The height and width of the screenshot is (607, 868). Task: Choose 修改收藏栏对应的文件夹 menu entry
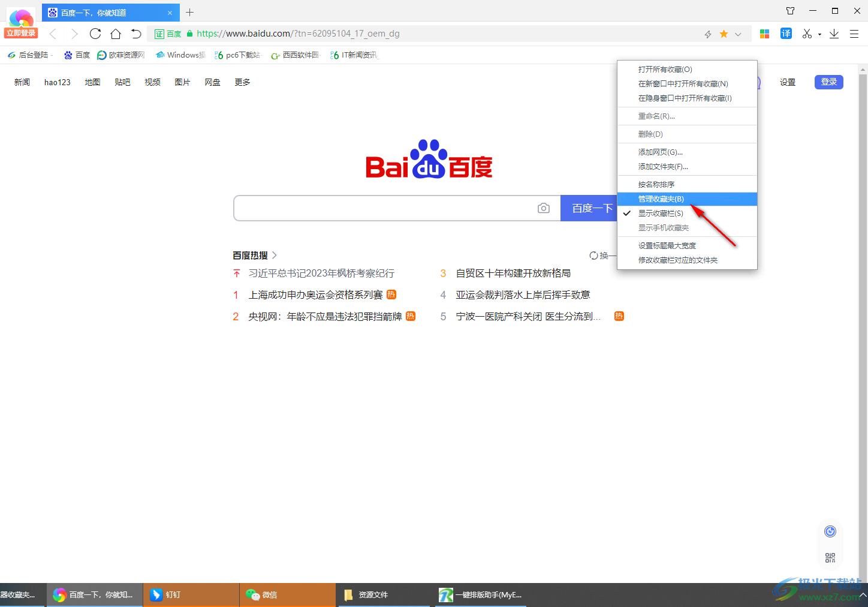[687, 260]
